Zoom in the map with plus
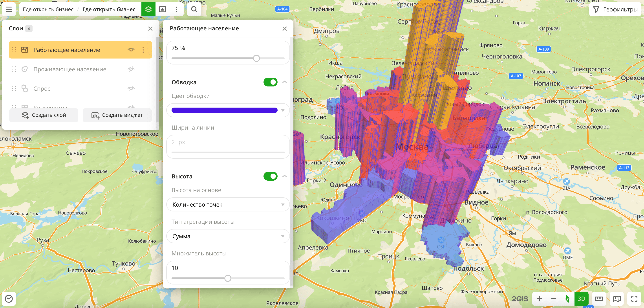644x308 pixels. pyautogui.click(x=539, y=299)
